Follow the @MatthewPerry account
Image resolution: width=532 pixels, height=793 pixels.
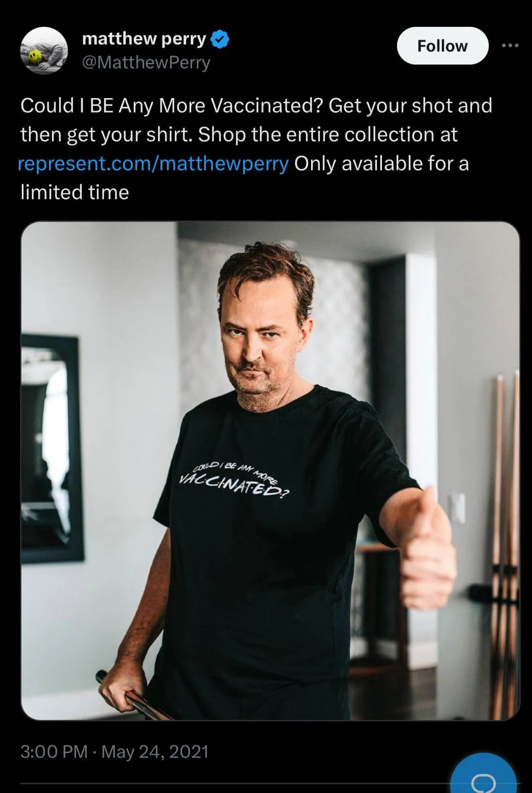pos(442,46)
